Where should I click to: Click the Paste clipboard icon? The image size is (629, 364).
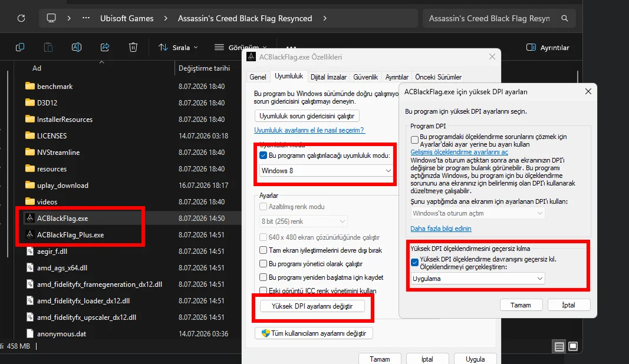48,47
